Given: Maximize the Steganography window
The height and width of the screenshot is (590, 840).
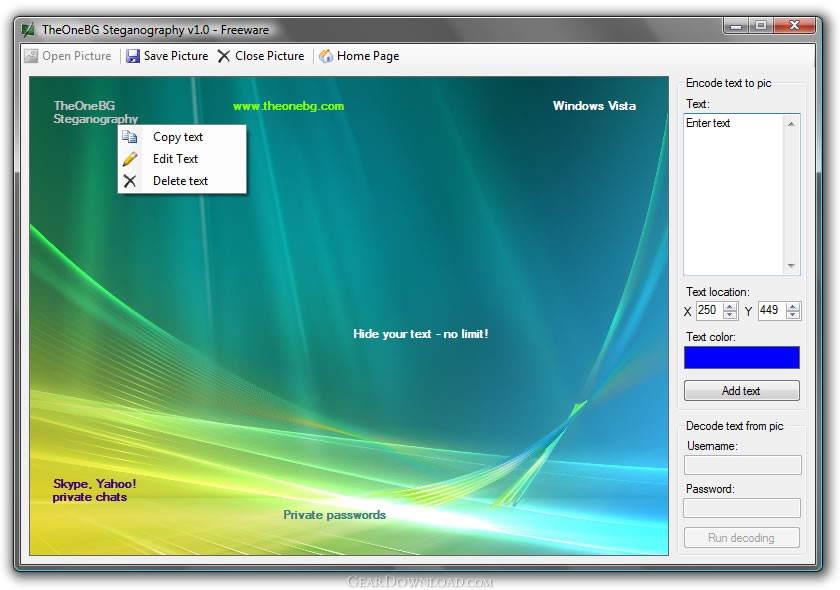Looking at the screenshot, I should [x=761, y=25].
